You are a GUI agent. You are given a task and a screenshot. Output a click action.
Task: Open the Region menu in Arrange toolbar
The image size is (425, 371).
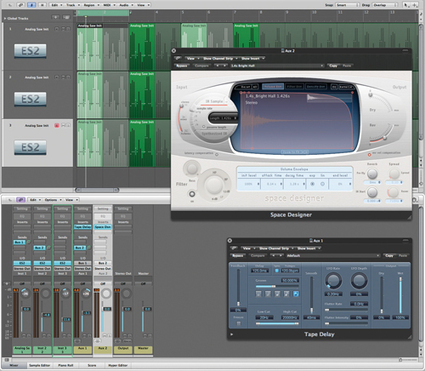[90, 5]
